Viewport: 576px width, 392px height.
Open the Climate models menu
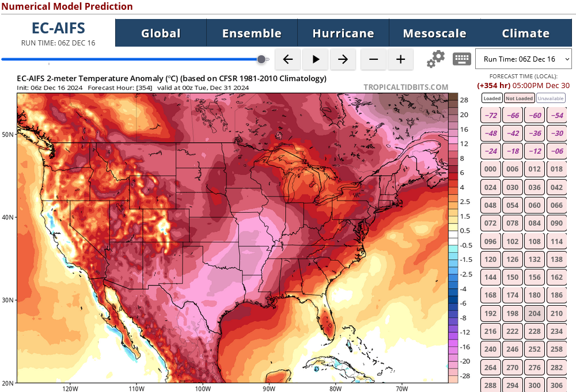coord(526,33)
